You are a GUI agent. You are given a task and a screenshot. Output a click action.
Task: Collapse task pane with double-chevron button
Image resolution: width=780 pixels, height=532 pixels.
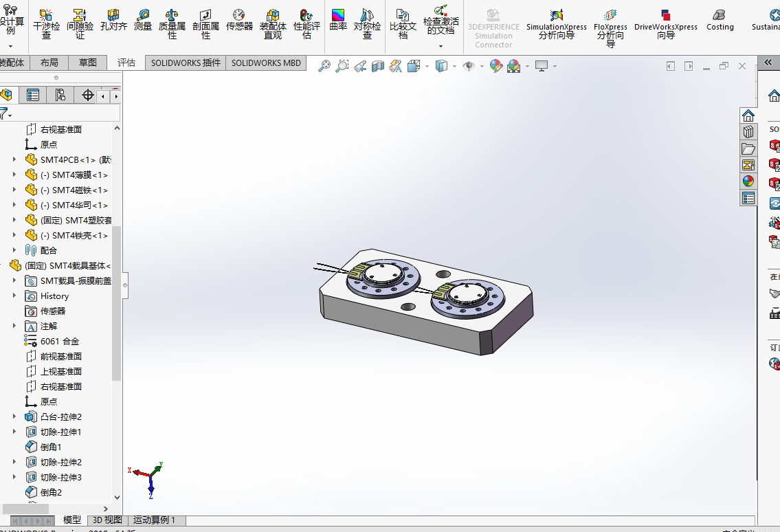click(768, 63)
